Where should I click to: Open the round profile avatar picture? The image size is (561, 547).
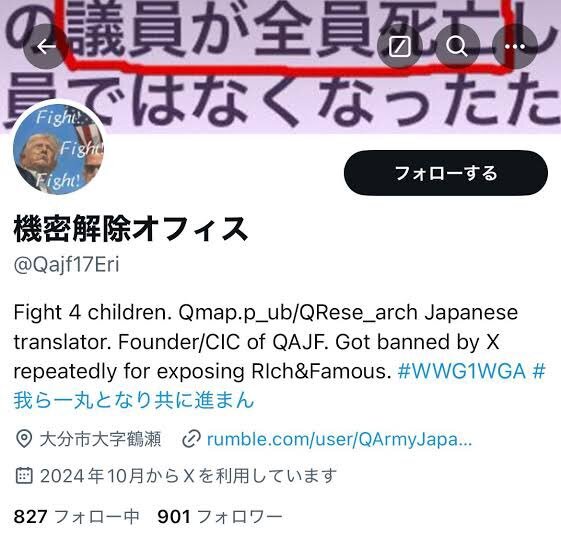click(x=59, y=149)
